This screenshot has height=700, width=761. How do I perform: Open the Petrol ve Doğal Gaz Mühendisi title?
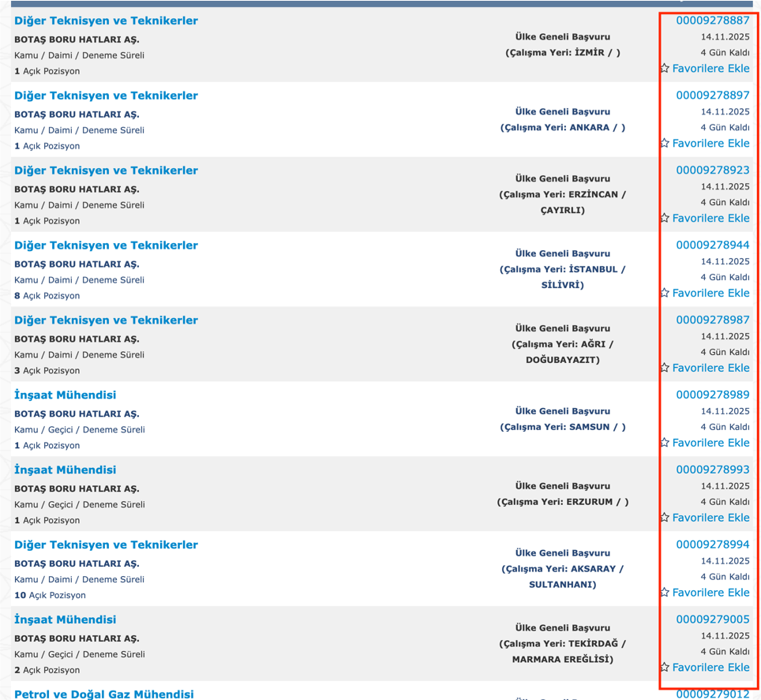click(103, 694)
